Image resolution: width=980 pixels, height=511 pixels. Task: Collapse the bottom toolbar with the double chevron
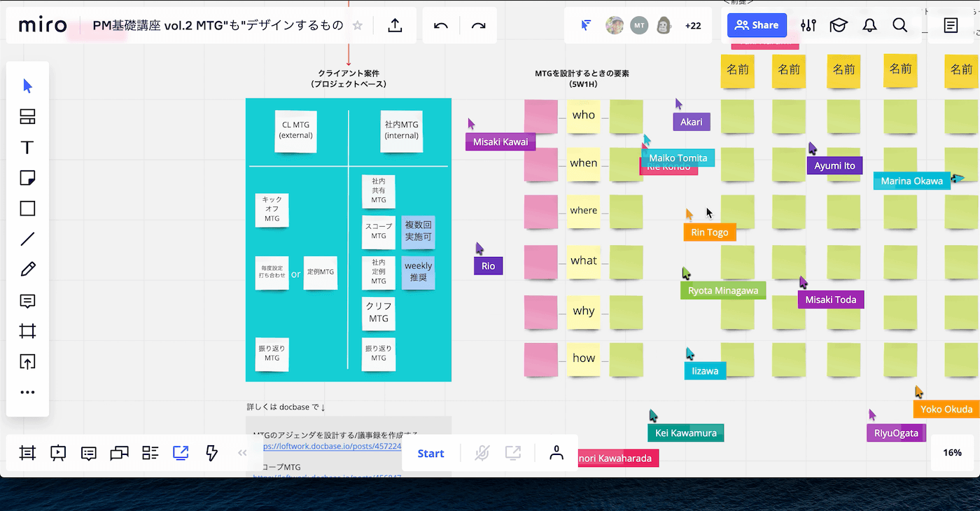(242, 453)
